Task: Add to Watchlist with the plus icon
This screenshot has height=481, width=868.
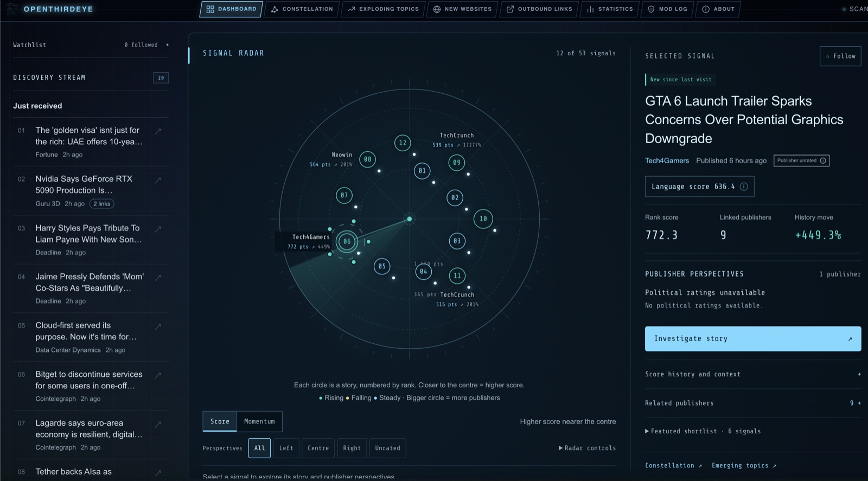Action: pos(167,45)
